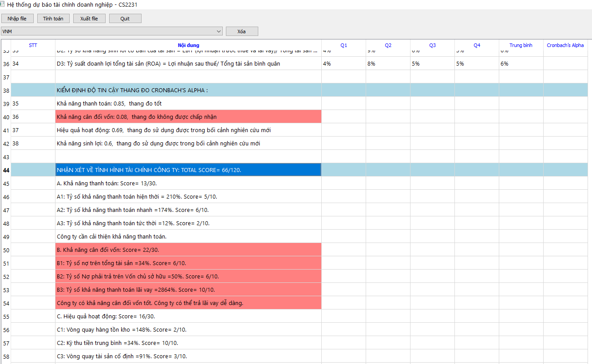592x364 pixels.
Task: Click the Xóa delete button
Action: (x=242, y=31)
